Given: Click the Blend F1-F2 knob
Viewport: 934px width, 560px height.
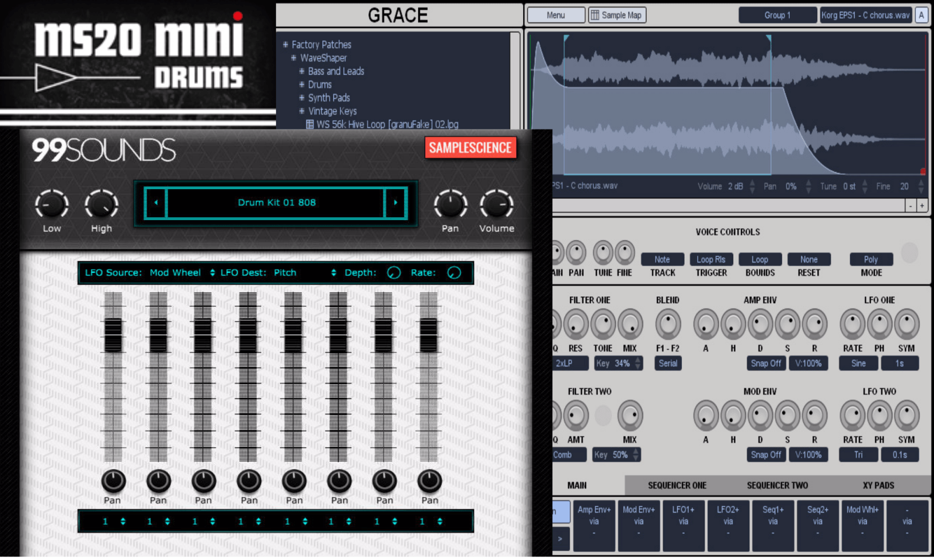Looking at the screenshot, I should 668,324.
